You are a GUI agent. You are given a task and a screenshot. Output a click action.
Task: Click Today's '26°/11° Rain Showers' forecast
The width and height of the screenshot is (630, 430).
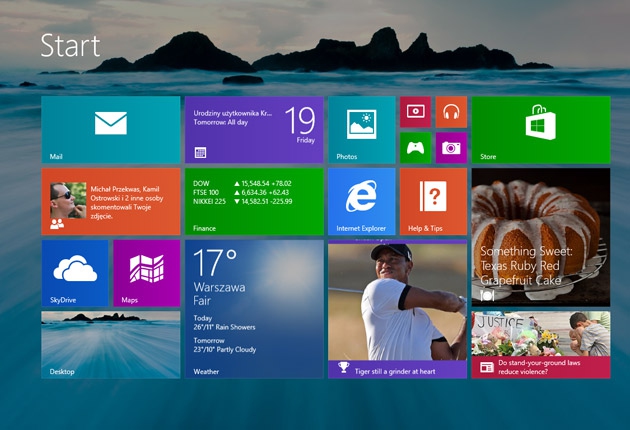pyautogui.click(x=224, y=327)
